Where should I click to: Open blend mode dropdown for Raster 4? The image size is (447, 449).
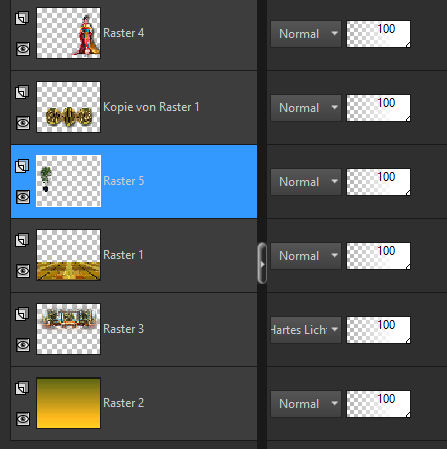306,34
